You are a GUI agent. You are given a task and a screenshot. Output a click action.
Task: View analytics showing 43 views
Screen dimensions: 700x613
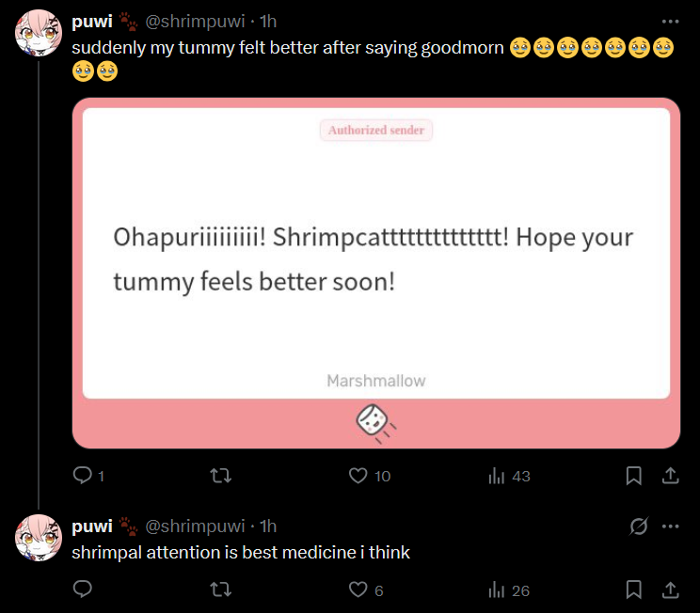click(497, 476)
